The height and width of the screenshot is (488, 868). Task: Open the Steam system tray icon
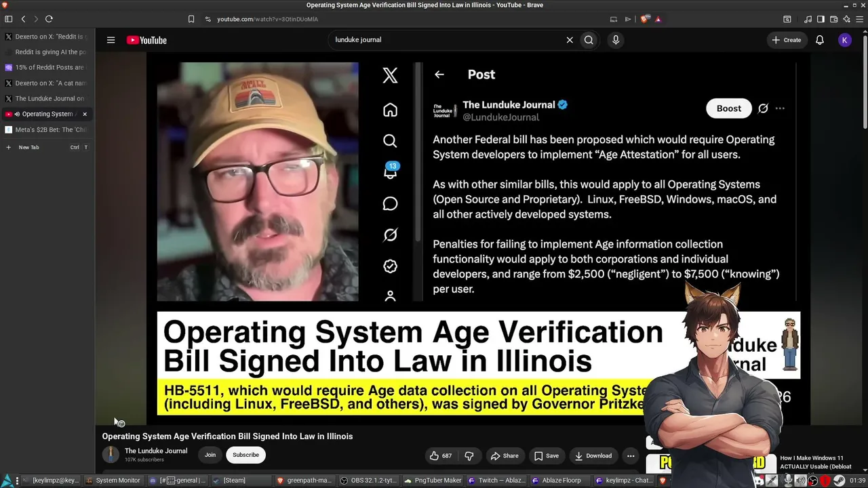[839, 481]
